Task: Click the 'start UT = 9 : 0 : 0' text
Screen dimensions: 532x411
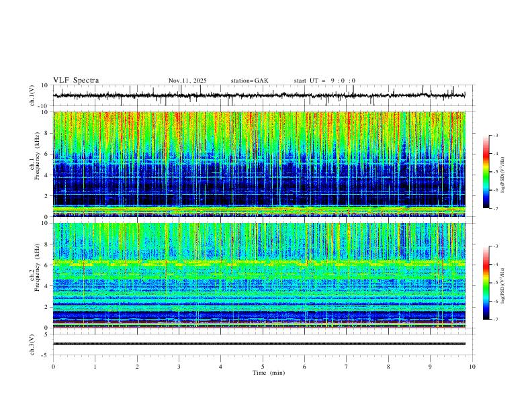Action: (x=324, y=81)
